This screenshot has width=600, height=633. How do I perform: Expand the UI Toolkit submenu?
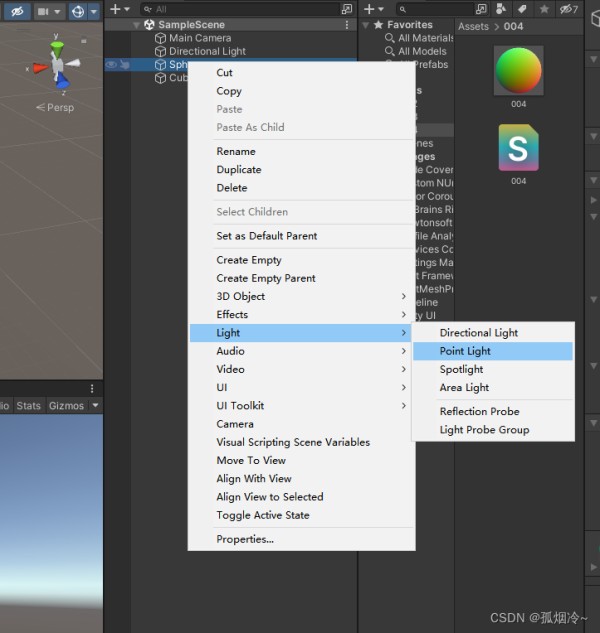[x=302, y=406]
